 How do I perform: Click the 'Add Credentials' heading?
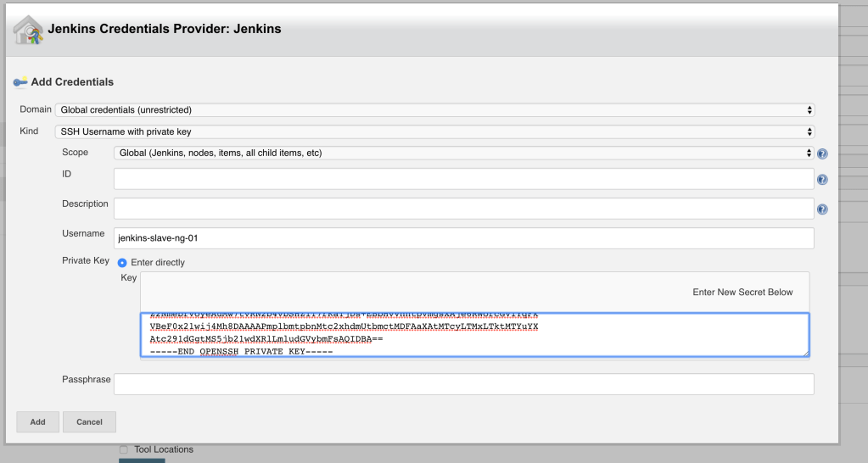click(72, 82)
